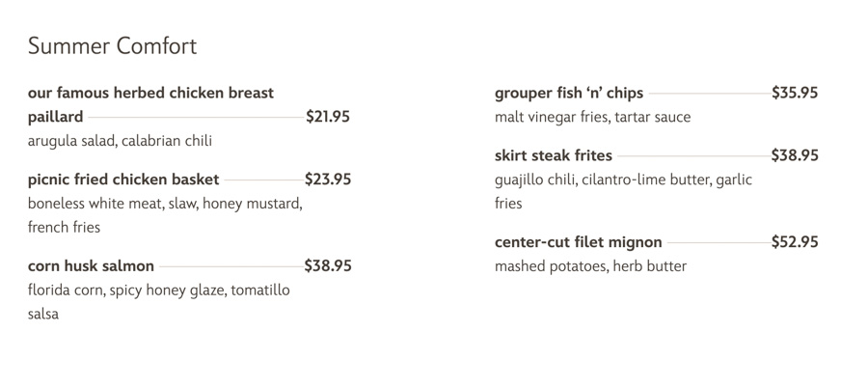Select the florida corn, spicy honey glaze description
Screen dimensions: 868x387
(x=158, y=290)
